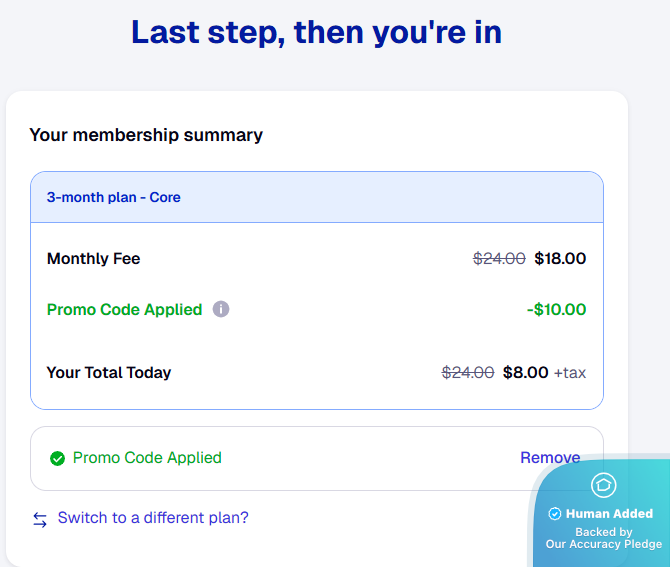Click the Backed by Our Accuracy Pledge text
Viewport: 670px width, 567px height.
pos(604,539)
